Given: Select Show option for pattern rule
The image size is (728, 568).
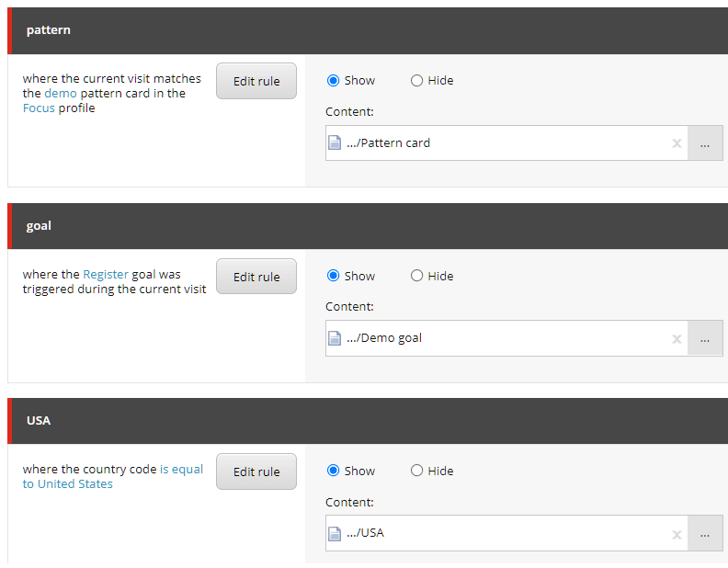Looking at the screenshot, I should (334, 81).
